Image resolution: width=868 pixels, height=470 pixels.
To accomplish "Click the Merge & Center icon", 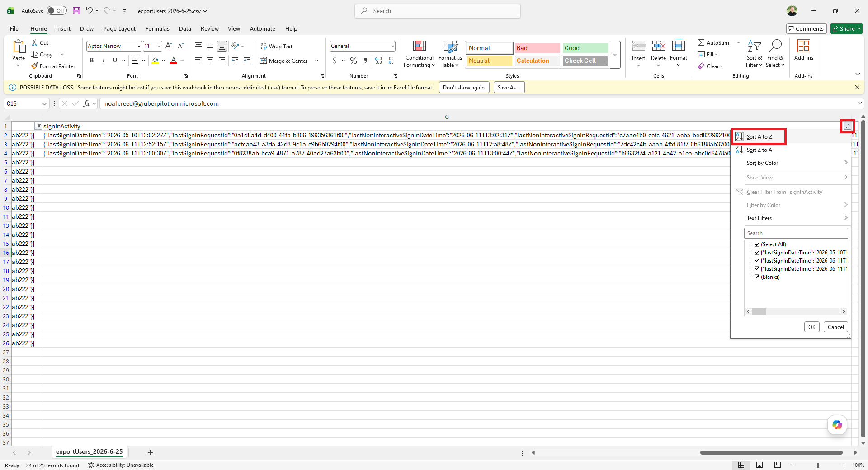I will (x=264, y=61).
